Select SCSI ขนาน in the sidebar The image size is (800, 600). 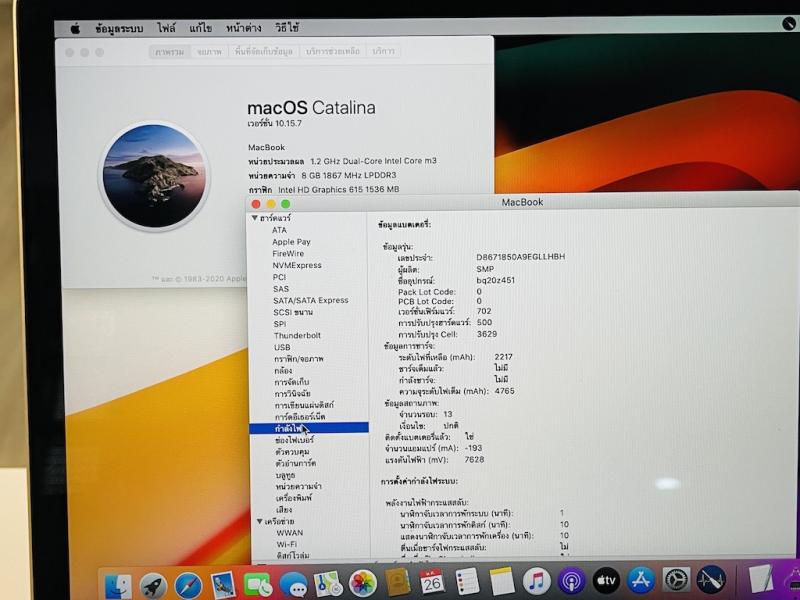[x=293, y=312]
